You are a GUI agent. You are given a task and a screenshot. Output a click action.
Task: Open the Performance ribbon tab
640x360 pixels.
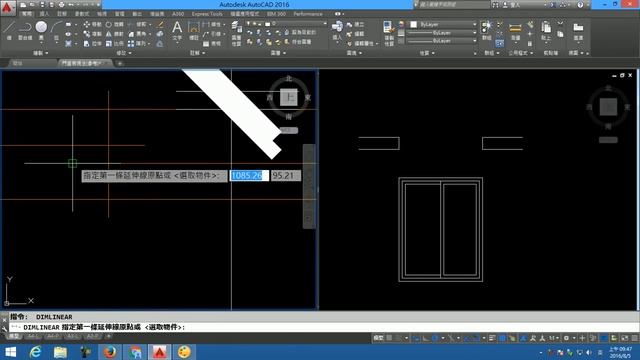pyautogui.click(x=308, y=14)
